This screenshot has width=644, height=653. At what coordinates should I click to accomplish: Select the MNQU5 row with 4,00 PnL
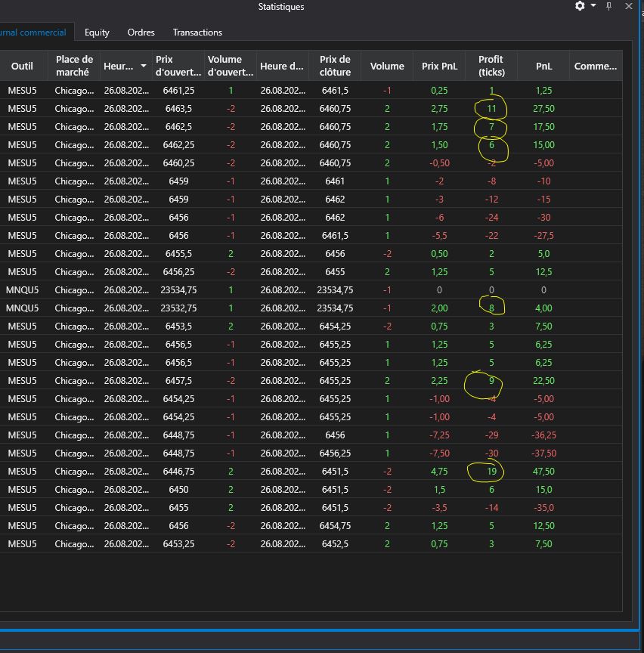pyautogui.click(x=302, y=308)
